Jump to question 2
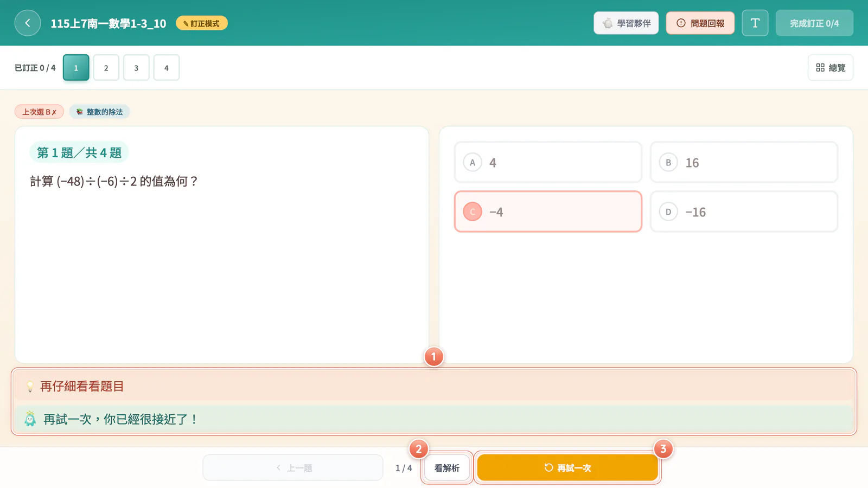Image resolution: width=868 pixels, height=488 pixels. (x=106, y=68)
